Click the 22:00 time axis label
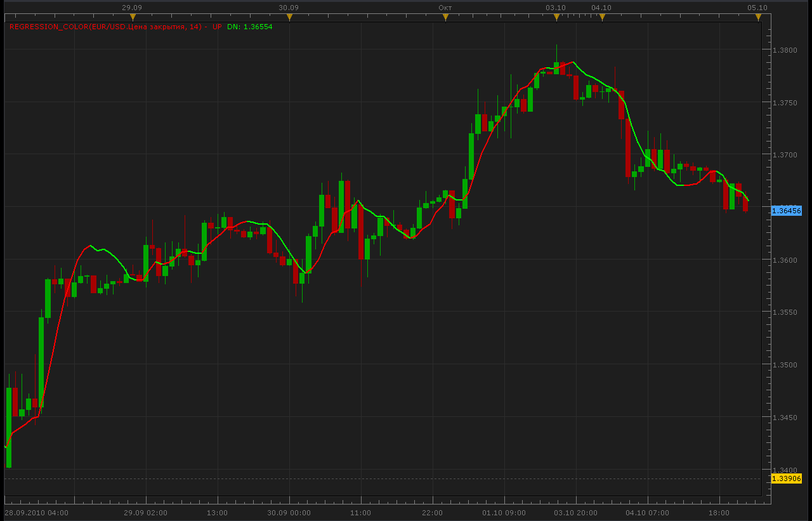The height and width of the screenshot is (521, 812). [432, 513]
